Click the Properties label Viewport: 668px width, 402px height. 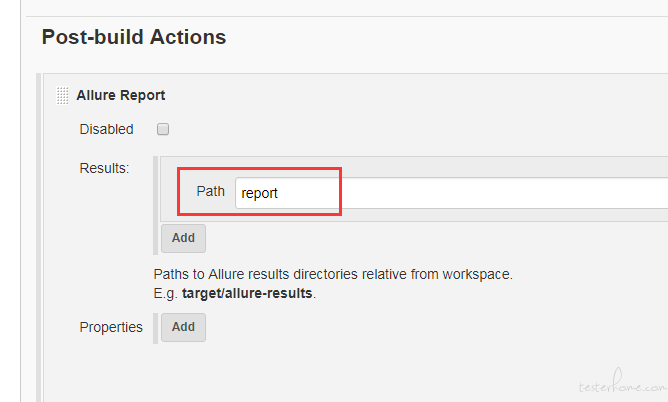(x=111, y=327)
